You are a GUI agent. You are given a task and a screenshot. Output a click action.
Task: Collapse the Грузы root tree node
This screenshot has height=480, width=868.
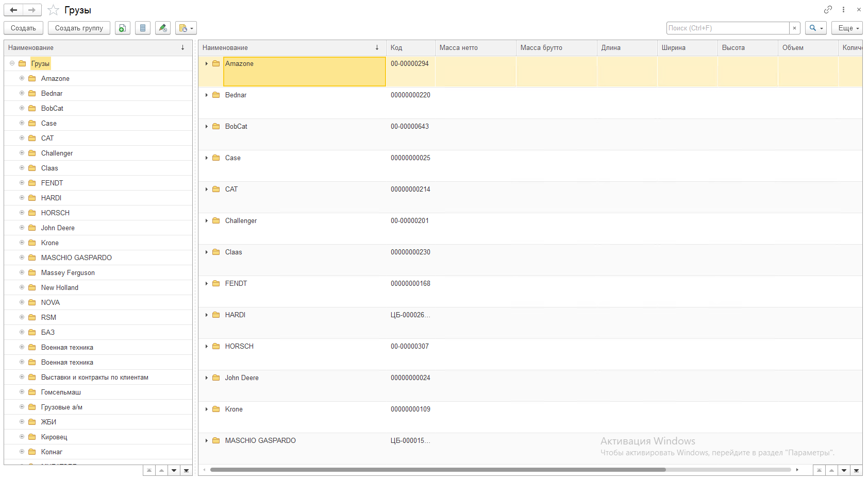12,63
